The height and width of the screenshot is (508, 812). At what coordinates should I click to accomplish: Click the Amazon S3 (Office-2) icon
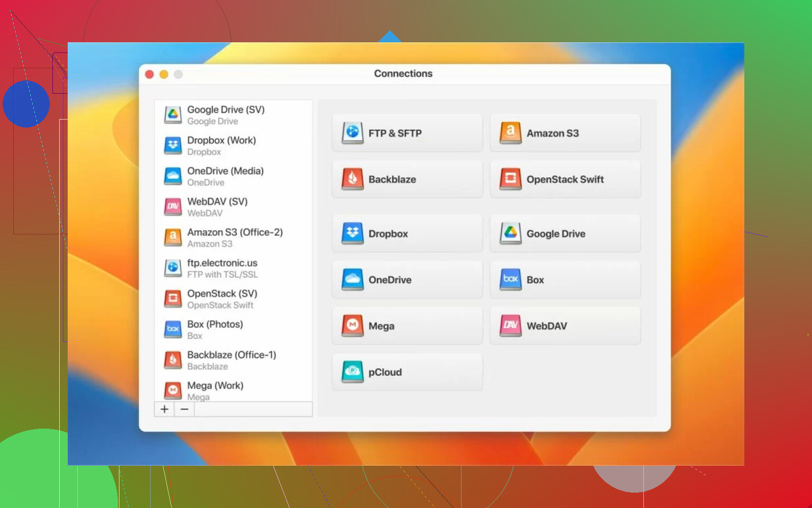coord(173,238)
